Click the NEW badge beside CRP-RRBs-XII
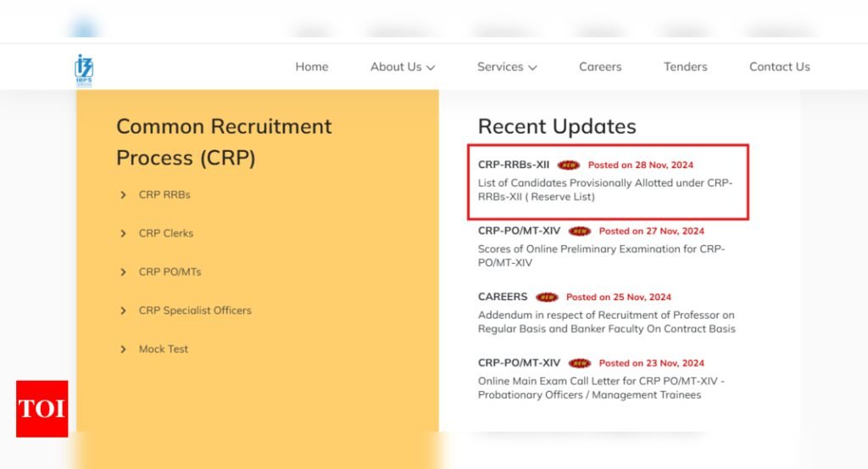Screen dimensions: 868x469 (569, 165)
